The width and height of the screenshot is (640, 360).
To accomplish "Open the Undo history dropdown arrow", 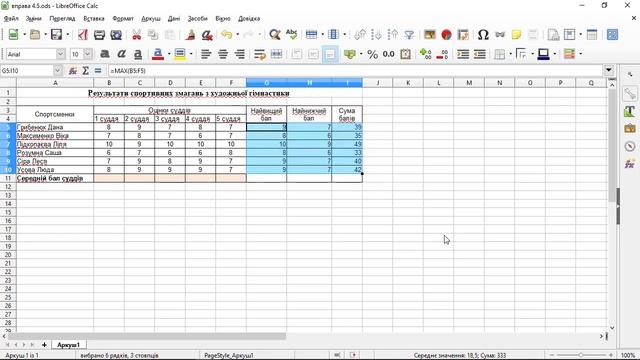I will (238, 35).
